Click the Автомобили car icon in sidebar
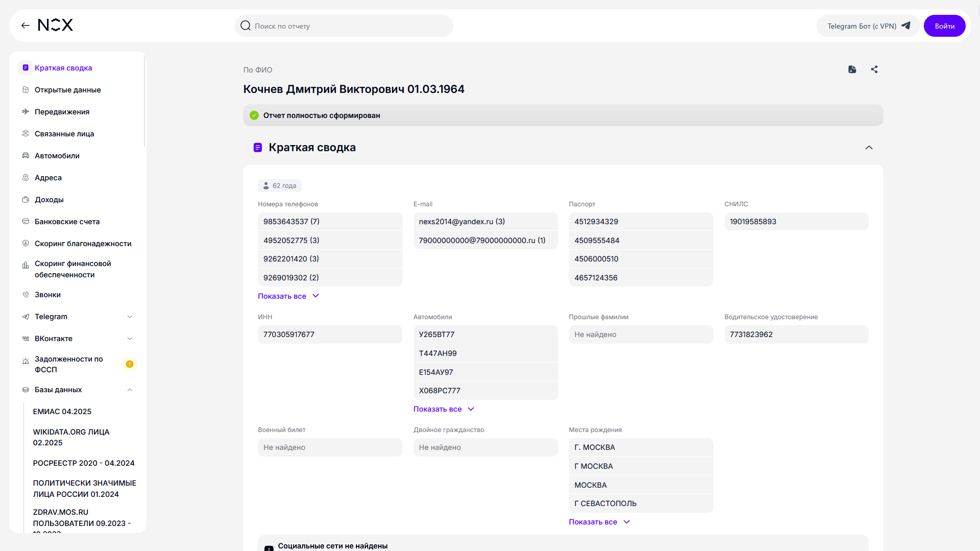The image size is (980, 551). click(x=26, y=156)
